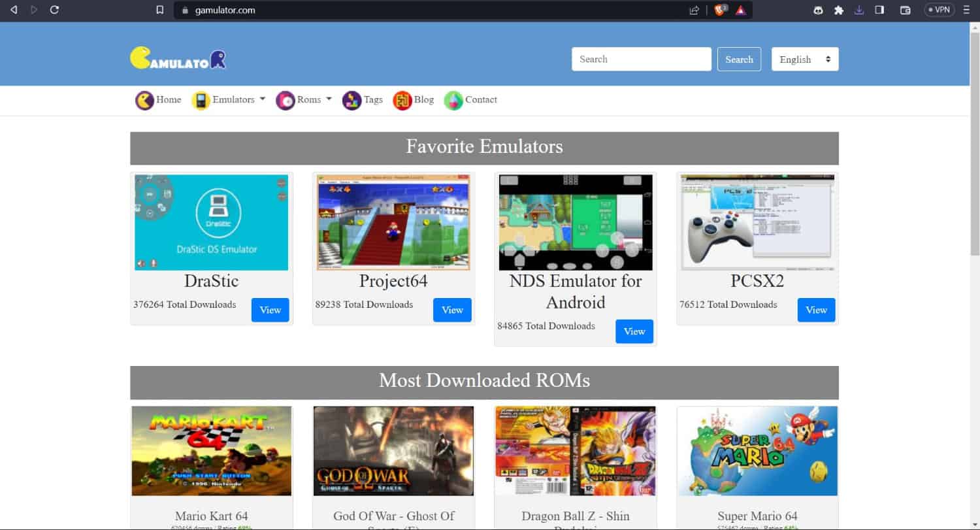Open the Super Mario 64 cover image
The height and width of the screenshot is (530, 980).
(x=757, y=451)
